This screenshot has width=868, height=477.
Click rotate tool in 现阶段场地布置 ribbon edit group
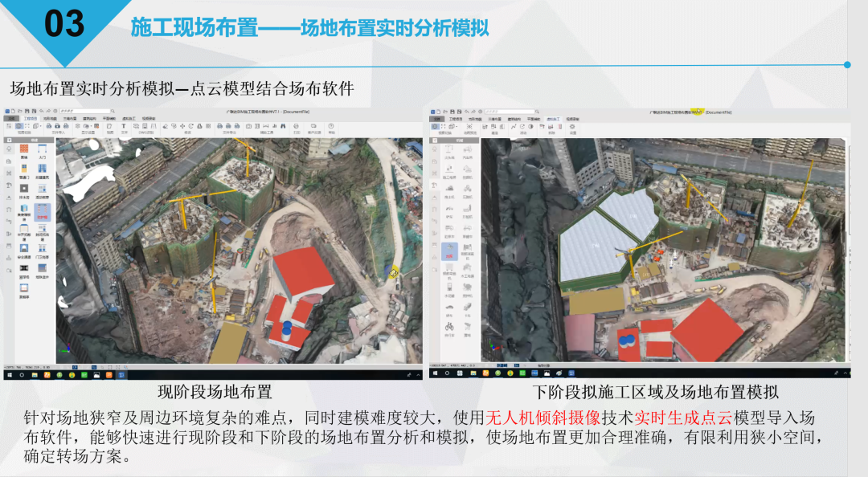tap(191, 126)
